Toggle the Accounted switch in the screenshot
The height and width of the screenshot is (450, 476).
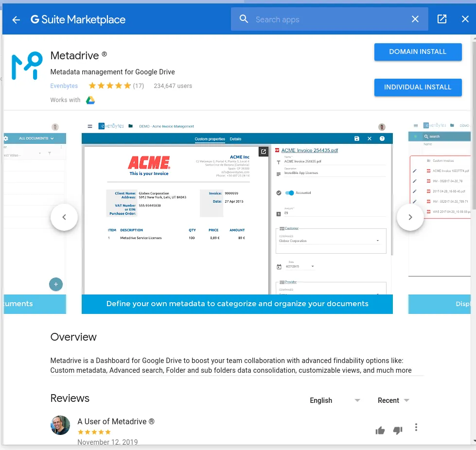click(x=290, y=193)
